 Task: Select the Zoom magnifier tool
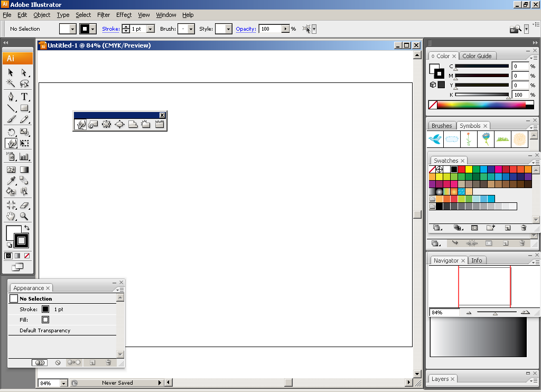24,217
